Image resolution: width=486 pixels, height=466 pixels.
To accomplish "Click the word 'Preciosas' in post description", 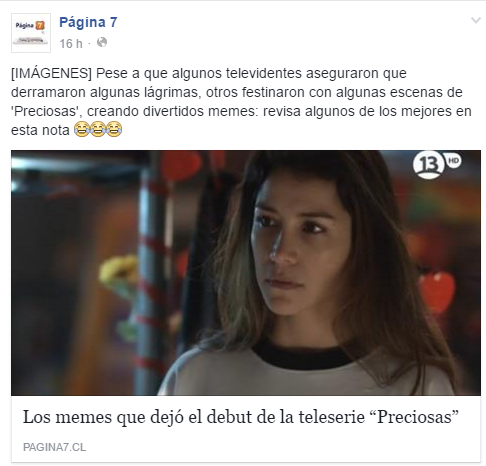I will click(x=47, y=111).
